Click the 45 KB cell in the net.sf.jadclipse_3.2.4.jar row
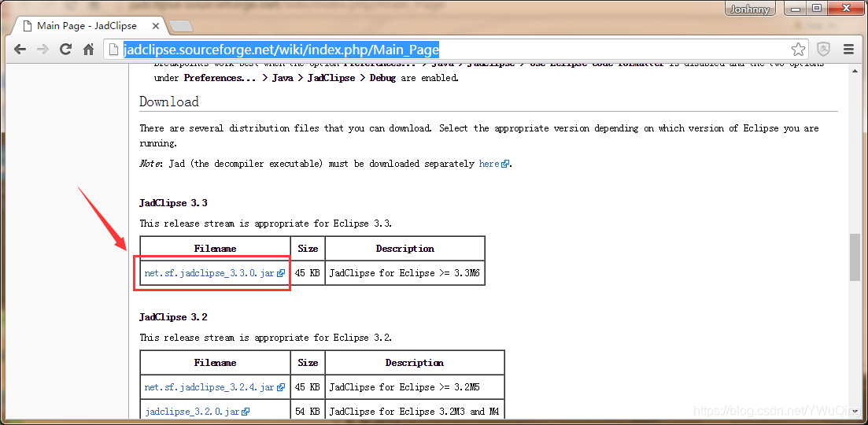 point(308,387)
